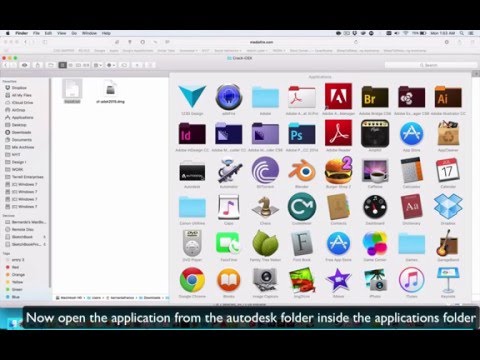The width and height of the screenshot is (480, 360).
Task: Launch GarageBand
Action: click(x=448, y=243)
